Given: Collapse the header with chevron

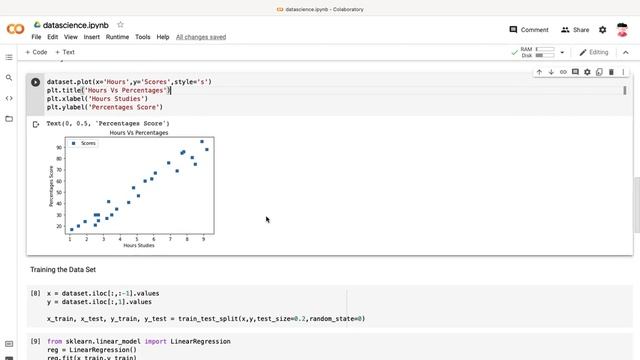Looking at the screenshot, I should (626, 52).
